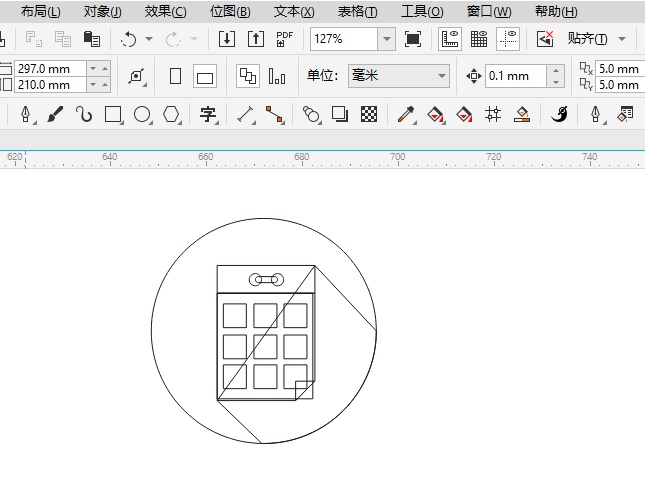The width and height of the screenshot is (645, 500).
Task: Expand the 贴齐(T) dropdown arrow
Action: coord(622,39)
